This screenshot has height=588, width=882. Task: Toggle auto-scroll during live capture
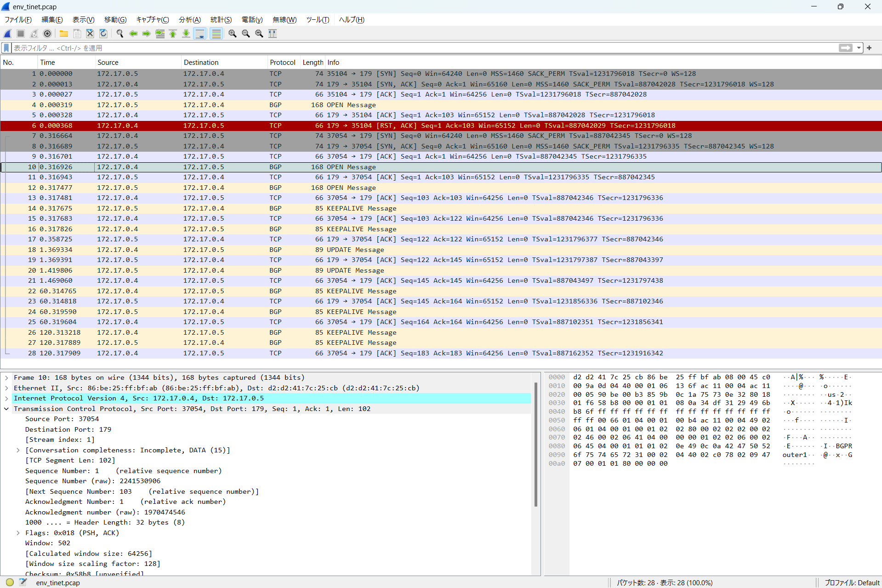(x=200, y=34)
